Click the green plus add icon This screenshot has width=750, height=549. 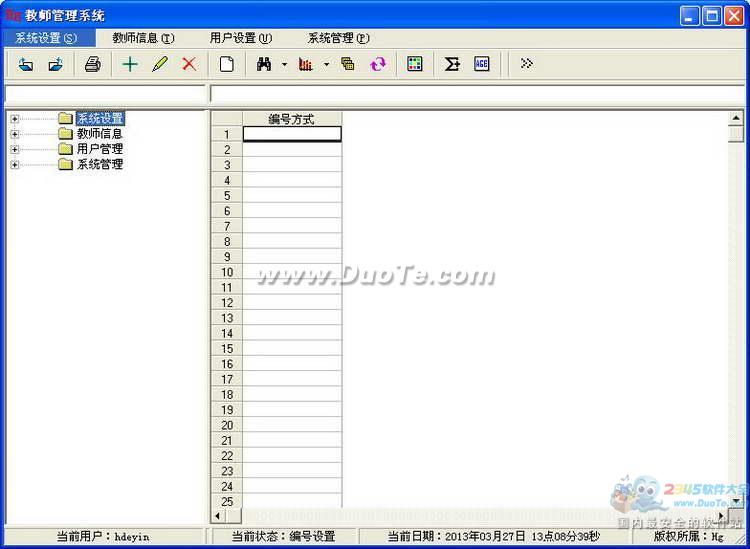(130, 64)
